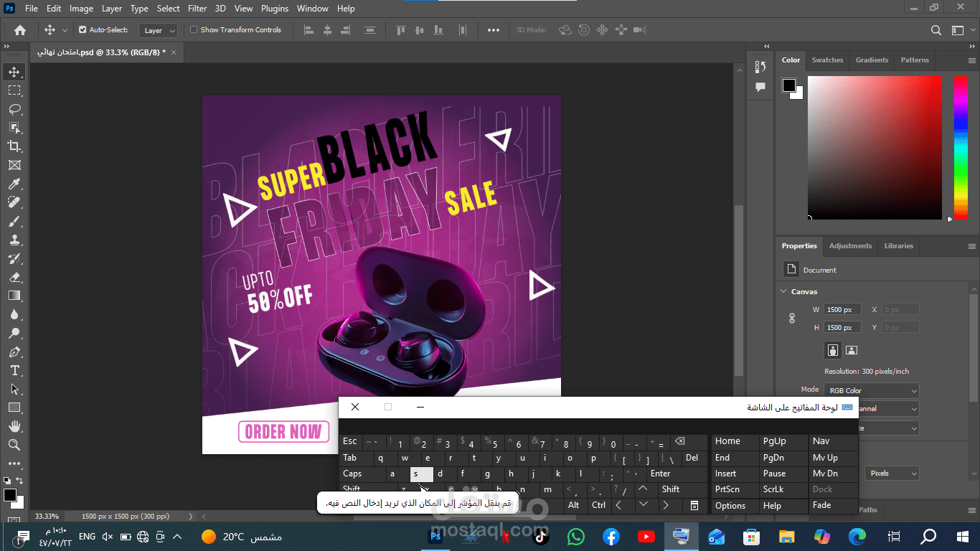980x551 pixels.
Task: Open the History panel icon
Action: [760, 67]
